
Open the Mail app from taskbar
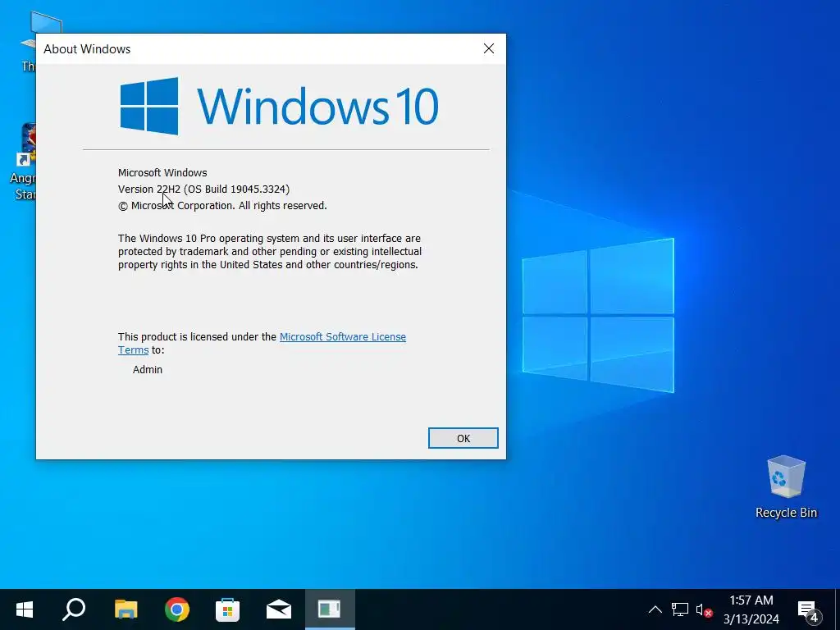pyautogui.click(x=279, y=609)
